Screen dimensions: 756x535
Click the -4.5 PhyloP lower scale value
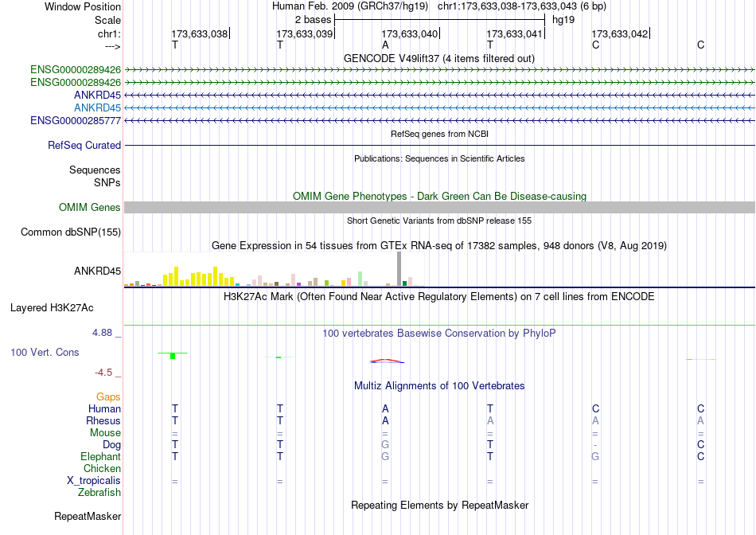[x=103, y=373]
